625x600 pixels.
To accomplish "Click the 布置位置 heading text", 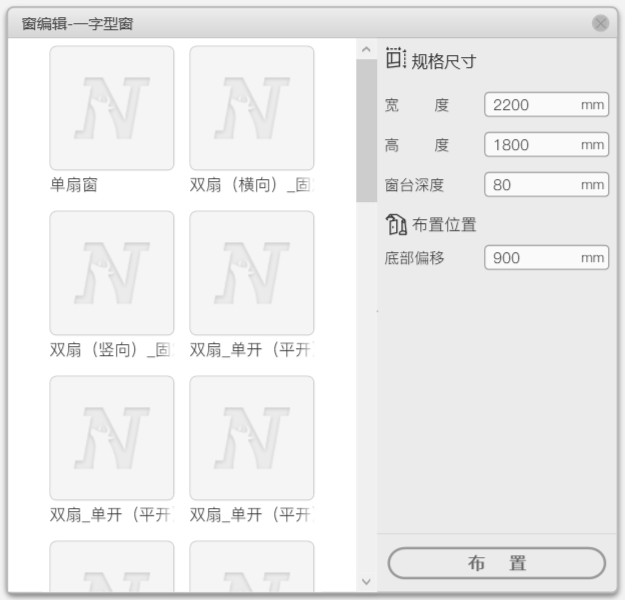I will [x=444, y=224].
